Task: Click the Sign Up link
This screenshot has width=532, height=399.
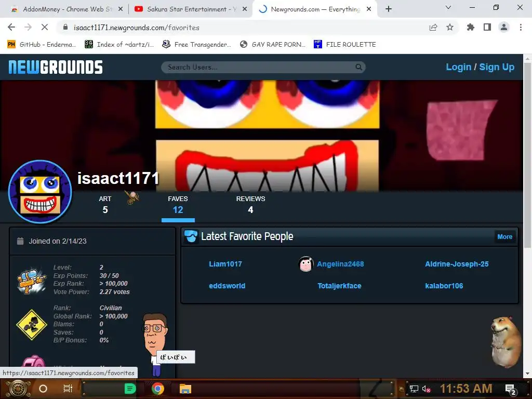Action: point(497,67)
